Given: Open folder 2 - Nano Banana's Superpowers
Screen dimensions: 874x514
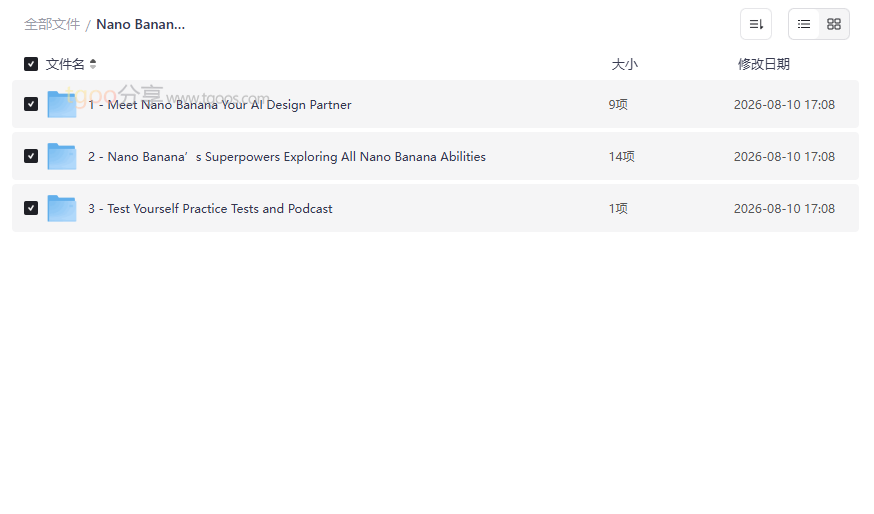Looking at the screenshot, I should click(x=287, y=157).
